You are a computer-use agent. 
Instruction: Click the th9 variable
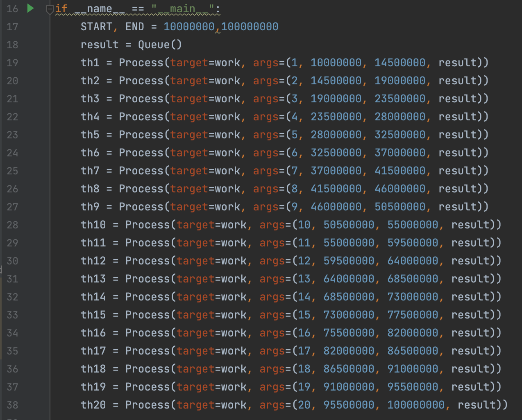coord(90,207)
